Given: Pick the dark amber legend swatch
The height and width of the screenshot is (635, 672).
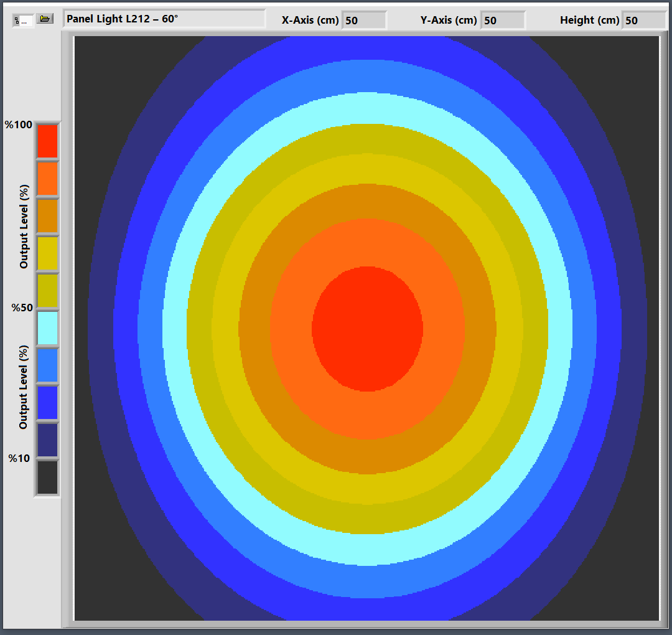Looking at the screenshot, I should tap(47, 215).
